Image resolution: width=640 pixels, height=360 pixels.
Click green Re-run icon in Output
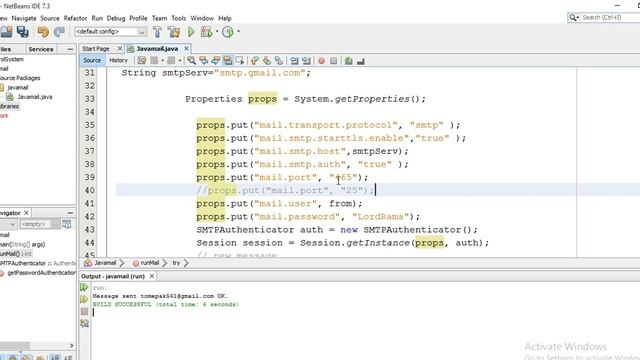tap(84, 288)
